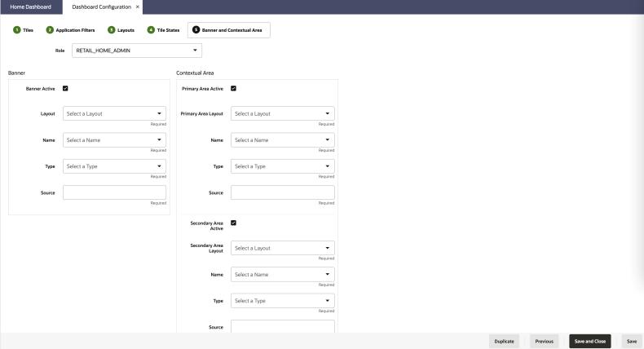Open Role dropdown arrow for RETAIL_HOME_ADMIN
The width and height of the screenshot is (644, 349).
click(x=195, y=51)
